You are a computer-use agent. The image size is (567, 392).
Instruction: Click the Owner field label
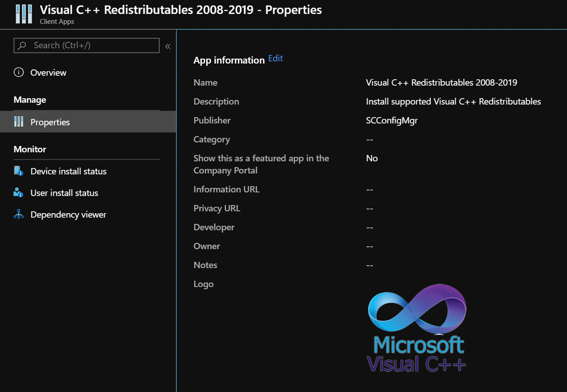click(207, 246)
